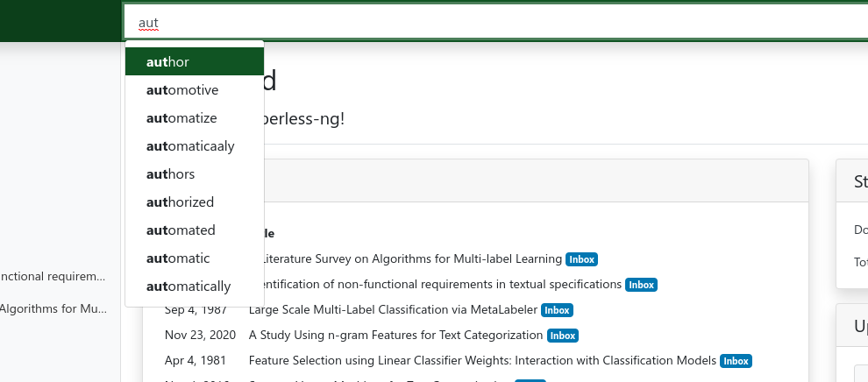This screenshot has width=868, height=382.
Task: Select "authorized" in the autocomplete dropdown
Action: 195,202
